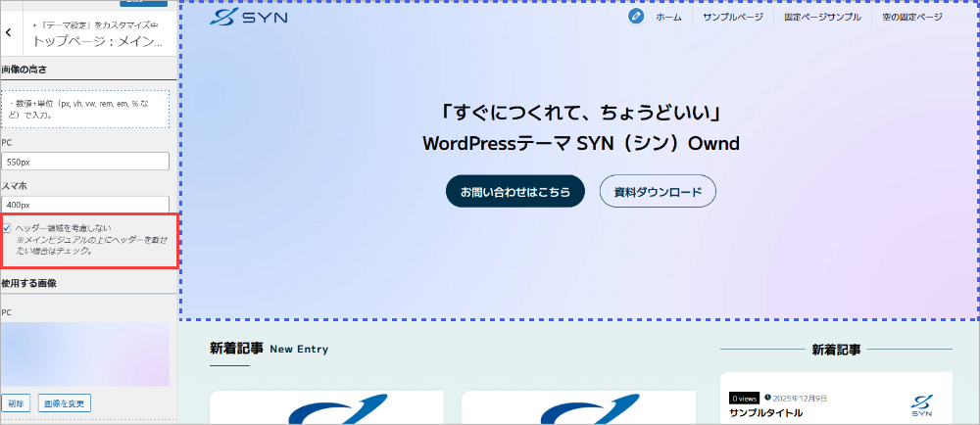Viewport: 980px width, 425px height.
Task: Select the PC gradient image preview thumbnail
Action: (85, 354)
